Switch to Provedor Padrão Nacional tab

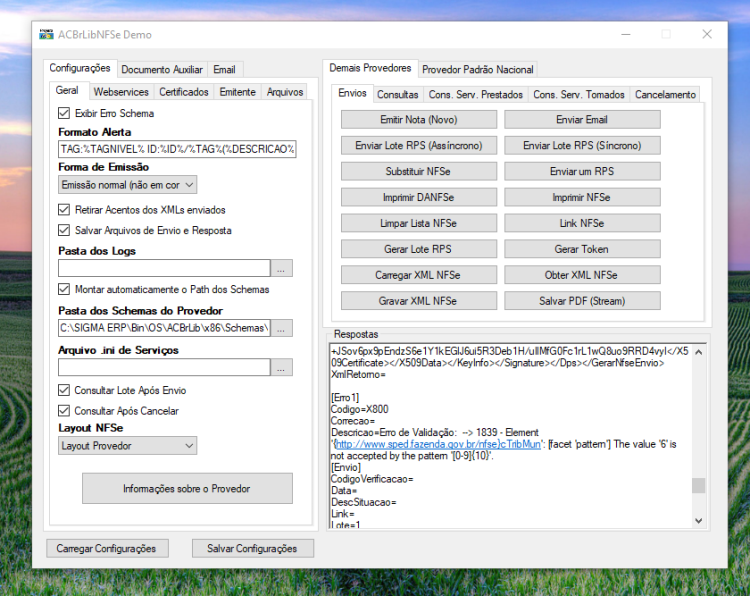pos(477,70)
